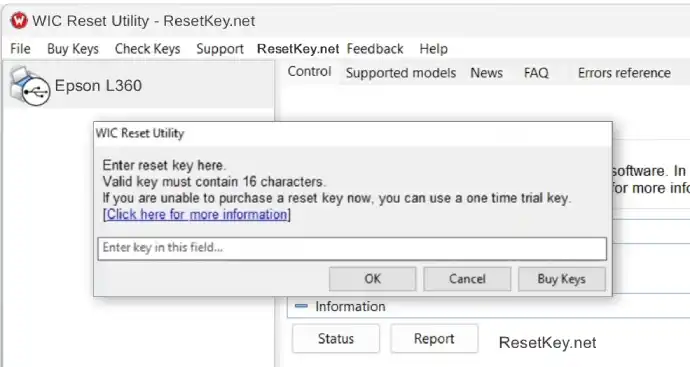Follow the Click here for more information link
The height and width of the screenshot is (367, 690).
pyautogui.click(x=197, y=215)
